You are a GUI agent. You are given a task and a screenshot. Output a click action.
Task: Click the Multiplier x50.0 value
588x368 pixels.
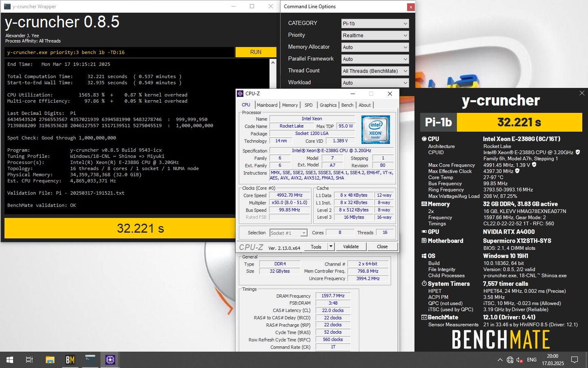[x=290, y=203]
